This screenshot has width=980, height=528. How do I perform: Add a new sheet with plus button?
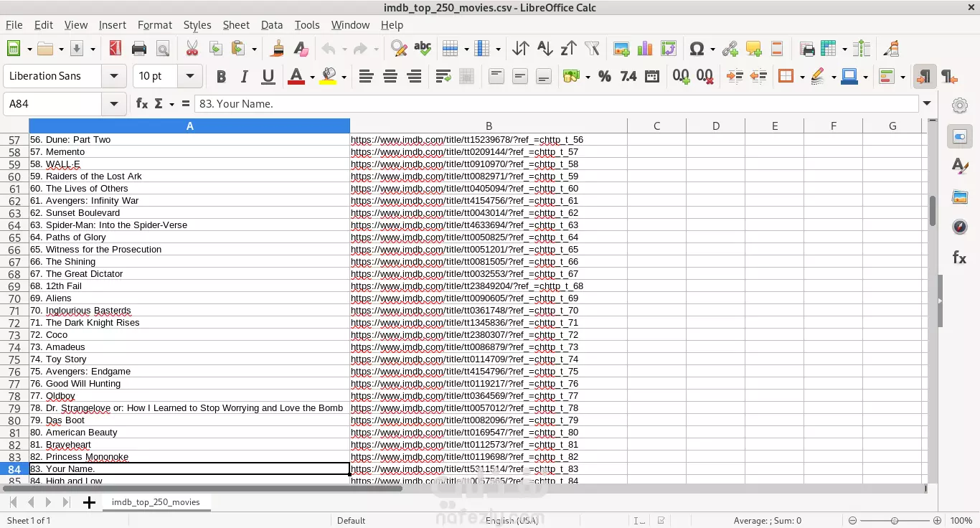click(x=89, y=502)
